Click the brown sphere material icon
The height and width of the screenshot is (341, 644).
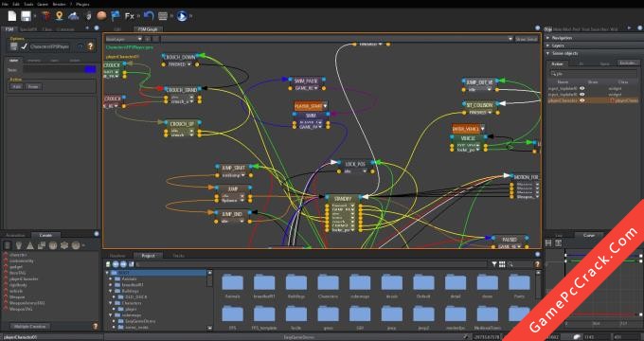coord(101,16)
